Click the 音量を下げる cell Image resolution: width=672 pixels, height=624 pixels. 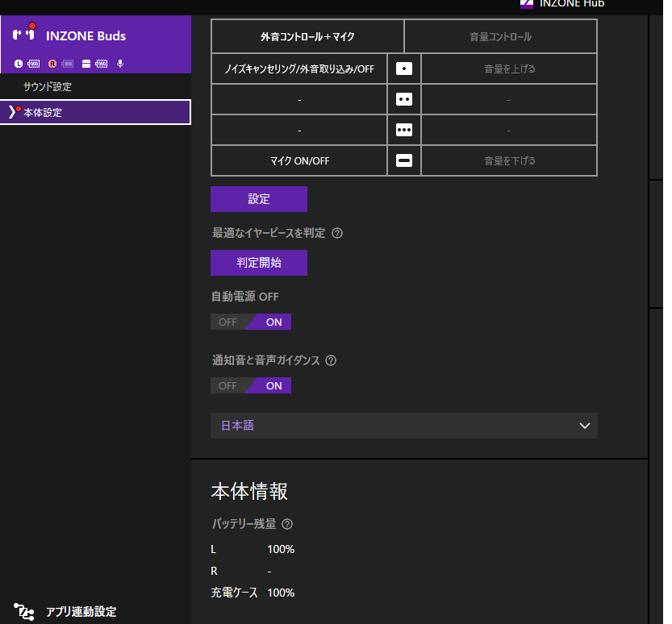point(509,160)
